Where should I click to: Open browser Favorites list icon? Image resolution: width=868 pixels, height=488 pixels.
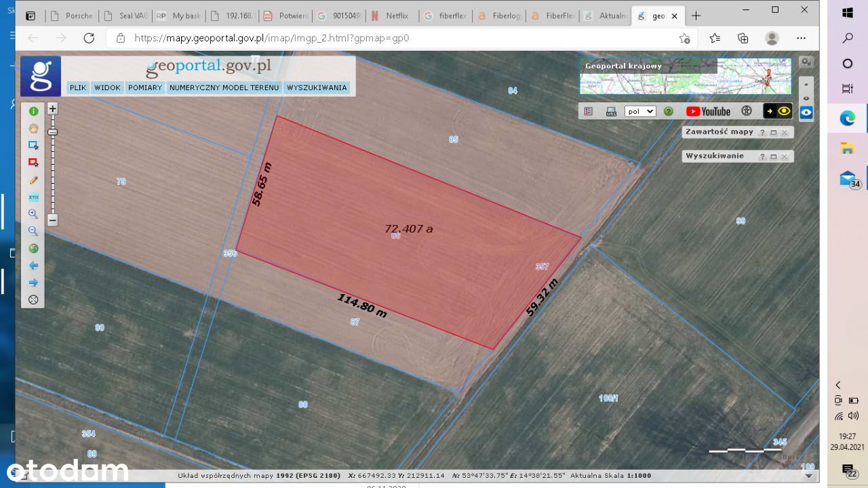(x=715, y=38)
